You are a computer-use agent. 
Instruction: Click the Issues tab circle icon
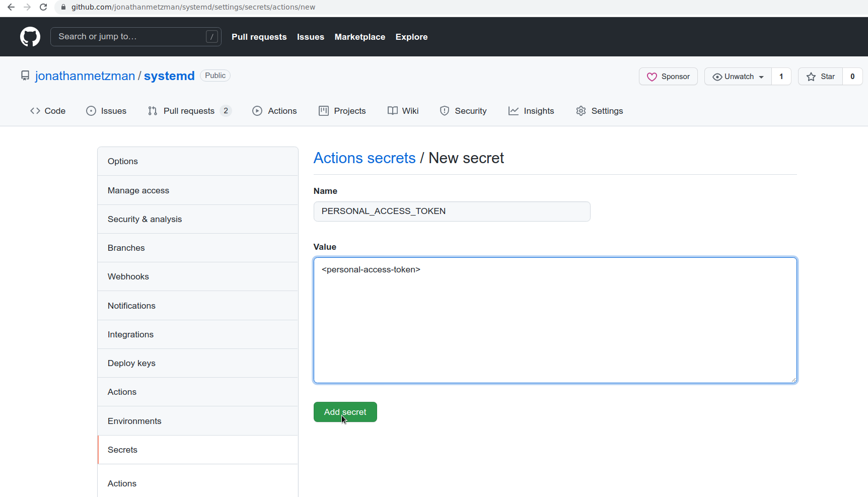click(91, 111)
